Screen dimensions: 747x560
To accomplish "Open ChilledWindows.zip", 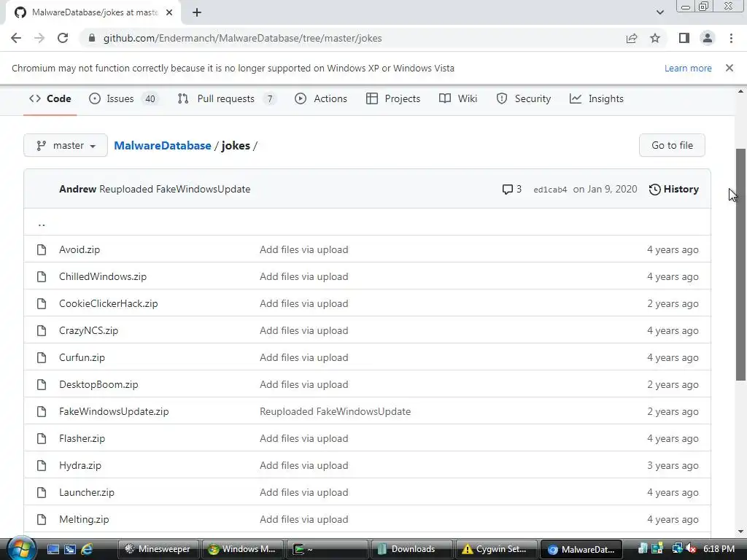I will click(x=103, y=276).
